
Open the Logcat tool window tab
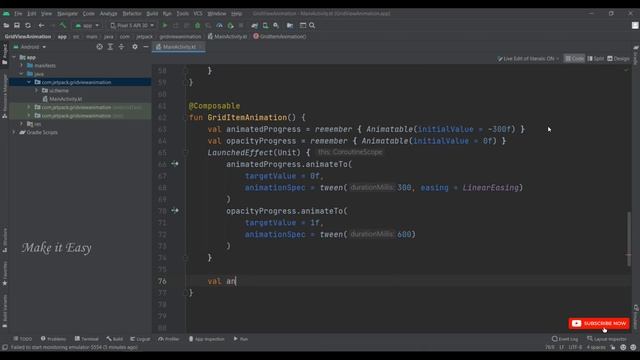[x=140, y=339]
